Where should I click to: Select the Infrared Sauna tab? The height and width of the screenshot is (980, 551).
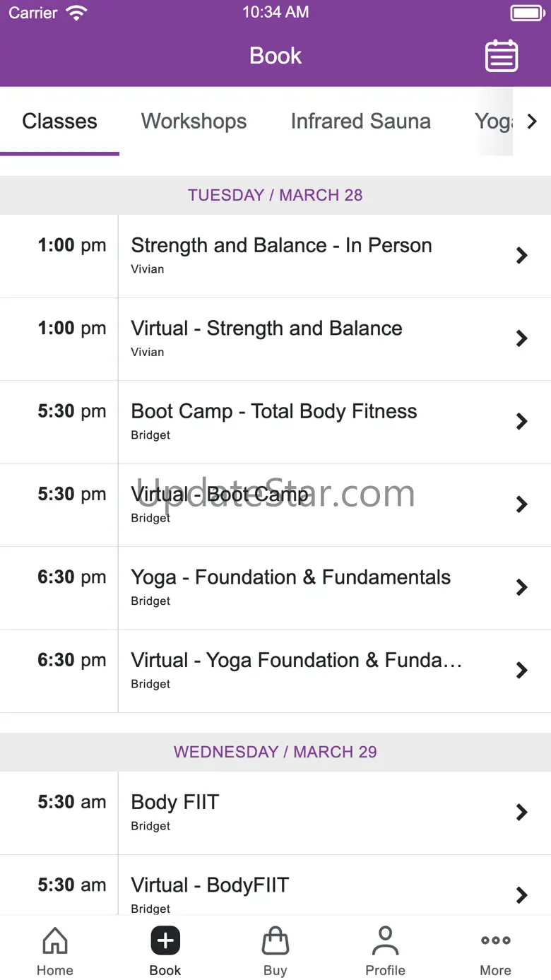(x=360, y=122)
